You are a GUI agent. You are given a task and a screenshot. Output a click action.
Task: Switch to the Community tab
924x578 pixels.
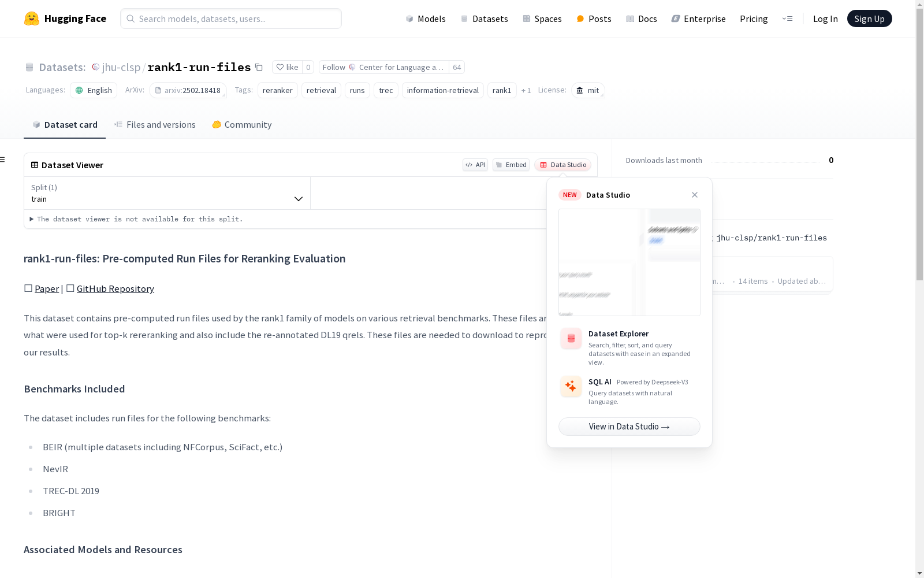point(241,125)
